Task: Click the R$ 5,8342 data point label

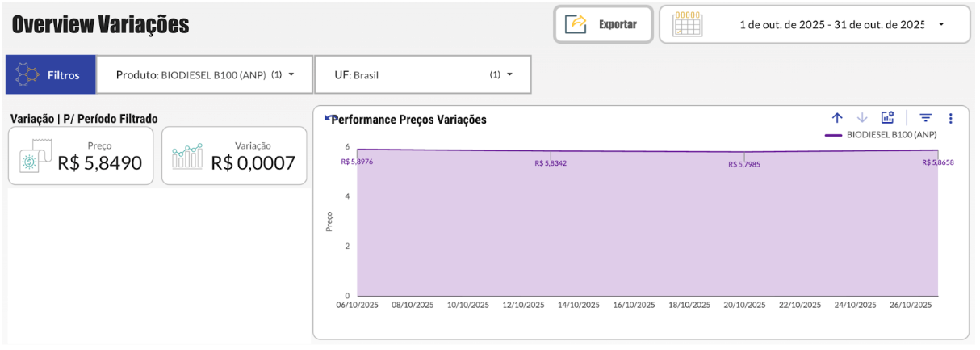Action: pos(551,163)
